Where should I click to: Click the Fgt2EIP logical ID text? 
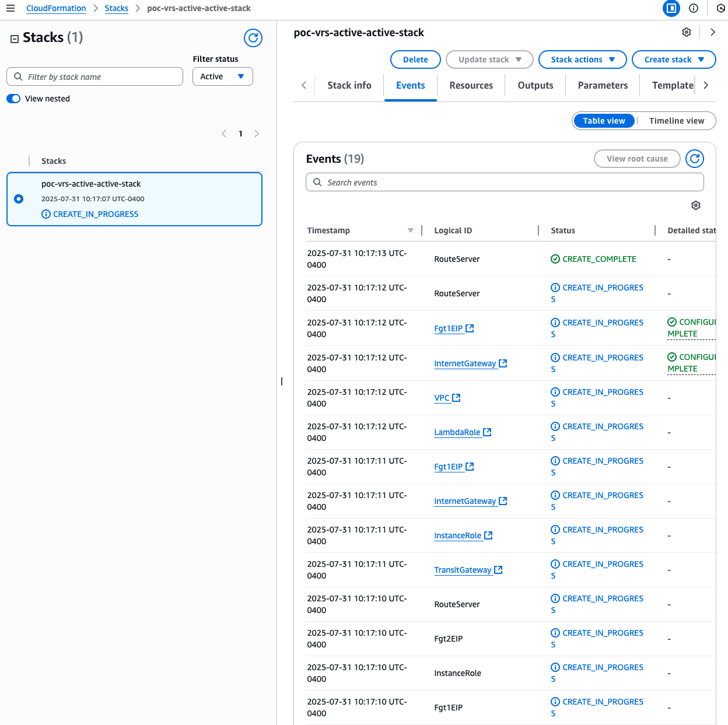(x=449, y=639)
